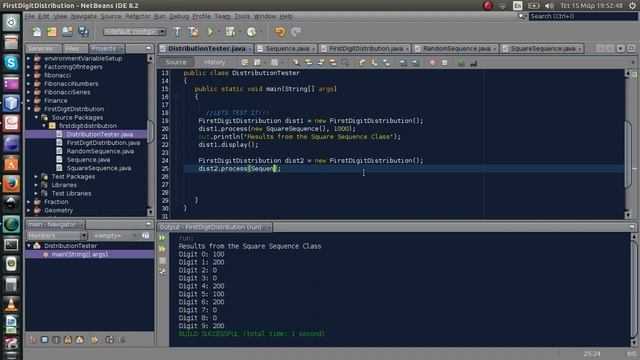Select Sequence.java in the project tree

pos(88,160)
